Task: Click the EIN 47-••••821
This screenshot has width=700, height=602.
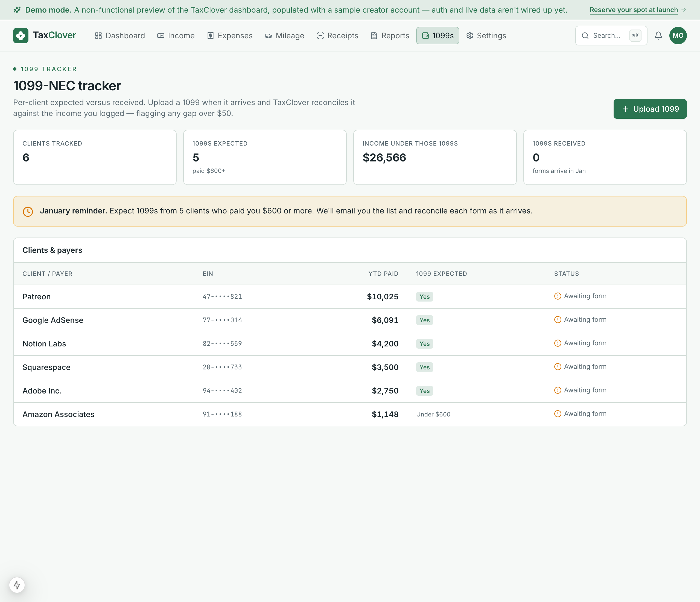Action: coord(222,296)
